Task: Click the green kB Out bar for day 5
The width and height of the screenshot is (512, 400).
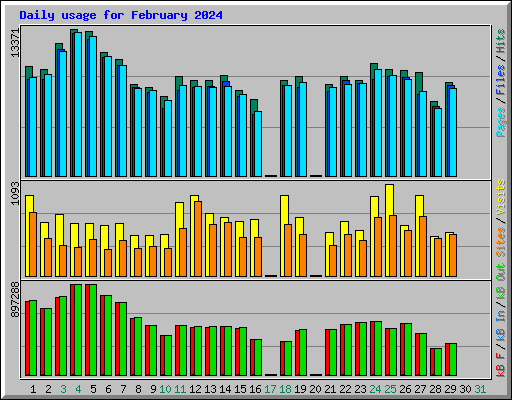Action: [x=93, y=330]
